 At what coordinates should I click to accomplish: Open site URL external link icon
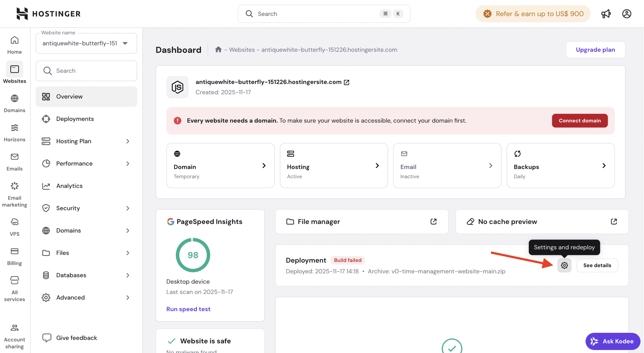(346, 82)
